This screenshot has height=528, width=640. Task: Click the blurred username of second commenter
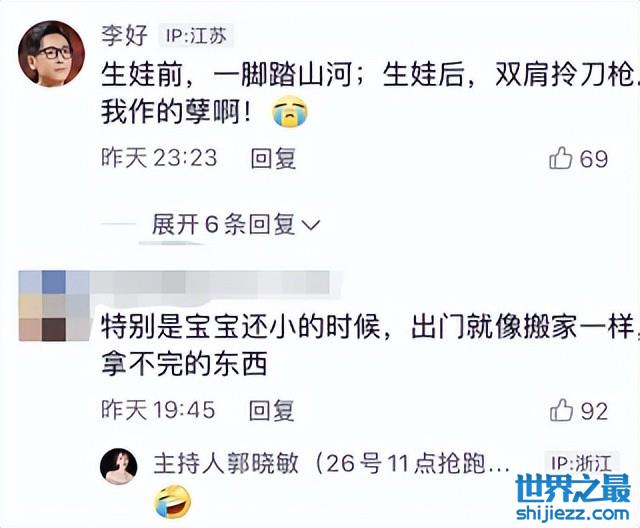point(209,282)
